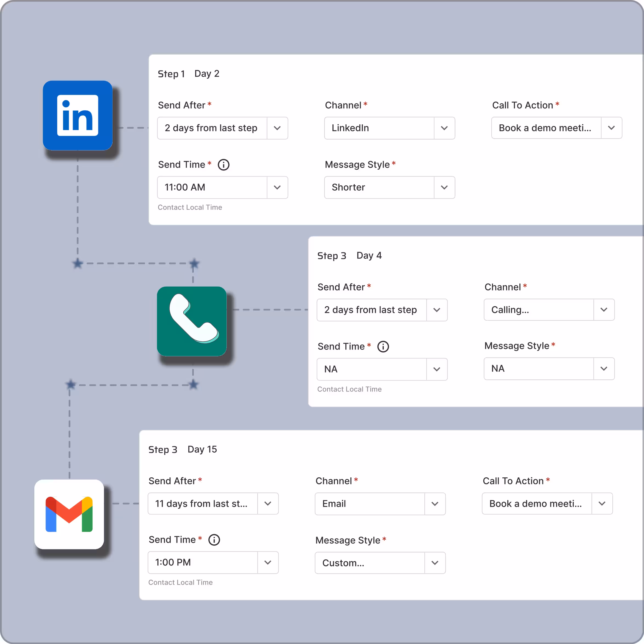Click info icon beside Day 4 Send Time
Screen dimensions: 644x644
(x=383, y=347)
